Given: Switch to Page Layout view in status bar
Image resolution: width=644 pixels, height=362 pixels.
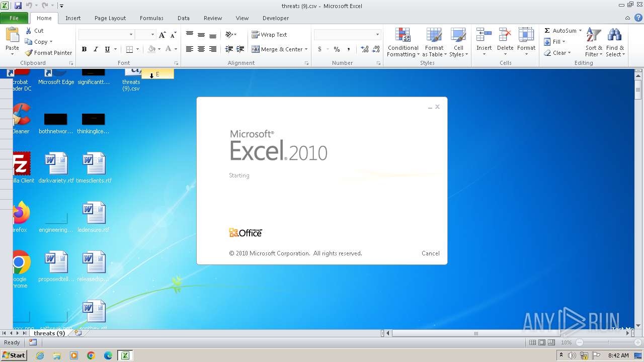Looking at the screenshot, I should [542, 342].
